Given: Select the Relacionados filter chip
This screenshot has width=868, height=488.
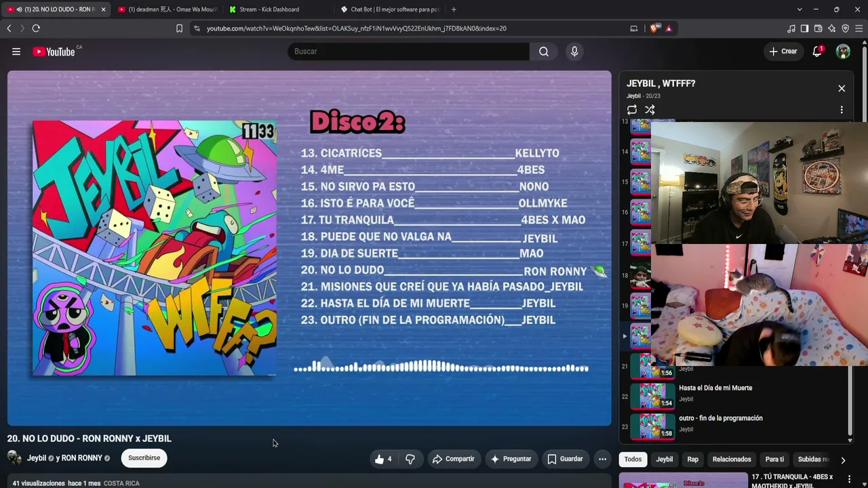Looking at the screenshot, I should point(732,460).
